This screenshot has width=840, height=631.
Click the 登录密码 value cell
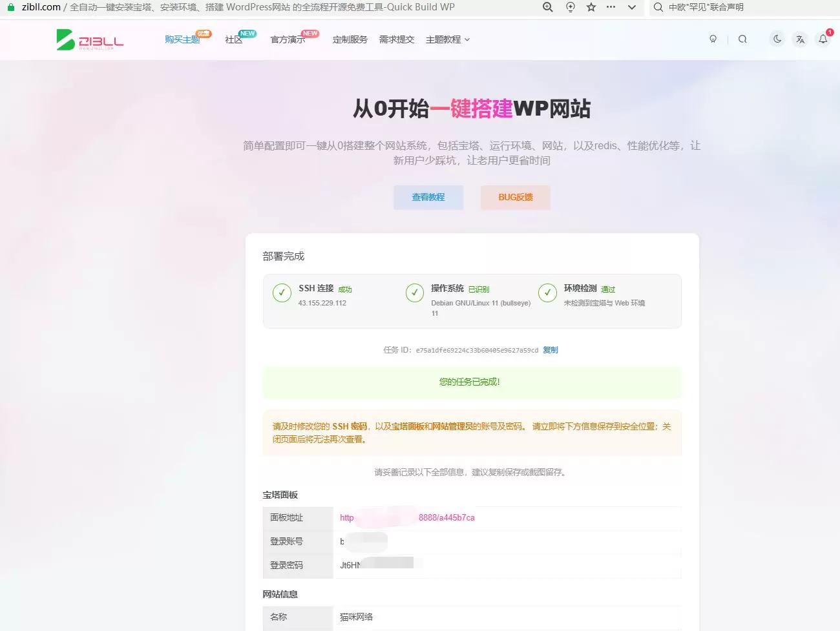pos(507,565)
